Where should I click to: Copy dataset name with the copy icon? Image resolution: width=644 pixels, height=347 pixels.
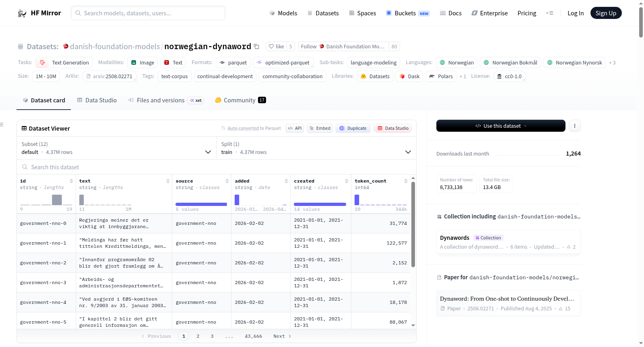tap(256, 46)
